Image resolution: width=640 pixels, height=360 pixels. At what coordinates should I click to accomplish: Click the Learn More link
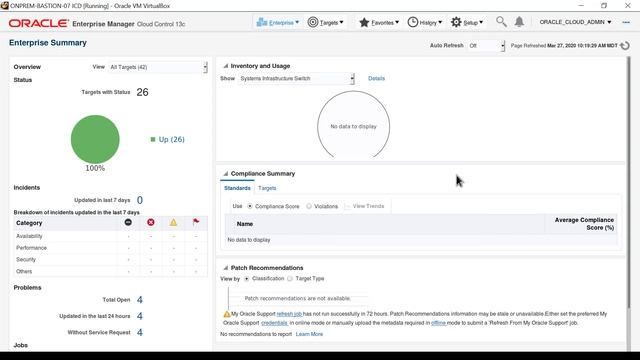pyautogui.click(x=309, y=334)
